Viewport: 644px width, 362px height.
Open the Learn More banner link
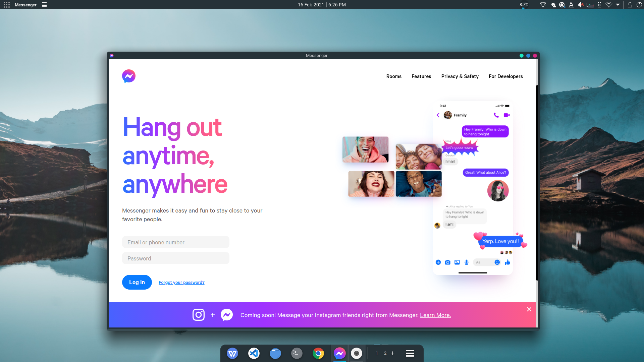pyautogui.click(x=435, y=315)
